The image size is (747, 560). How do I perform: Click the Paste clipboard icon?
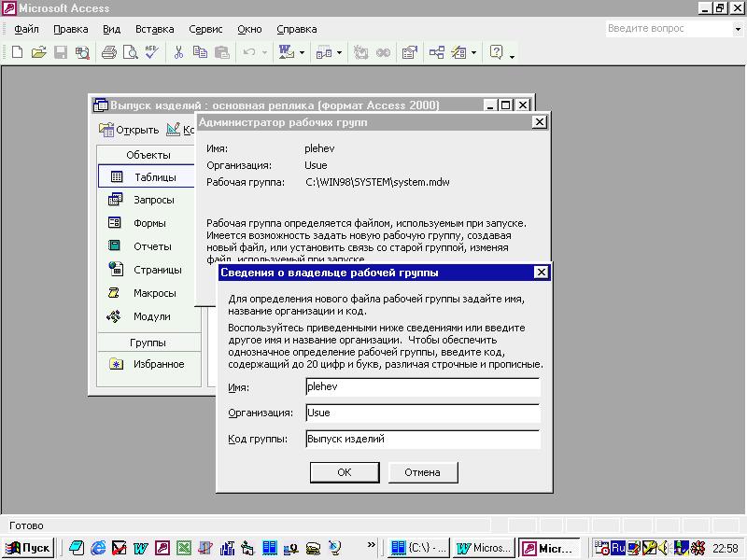point(222,52)
